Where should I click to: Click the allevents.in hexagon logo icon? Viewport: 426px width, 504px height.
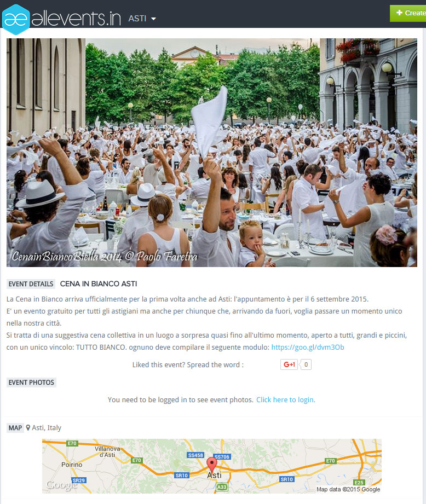click(x=16, y=19)
